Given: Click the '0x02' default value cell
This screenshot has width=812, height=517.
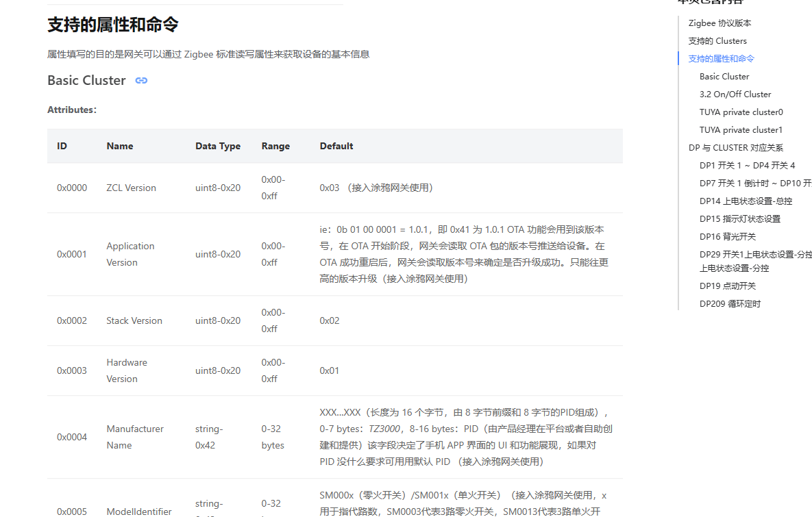Looking at the screenshot, I should tap(330, 321).
